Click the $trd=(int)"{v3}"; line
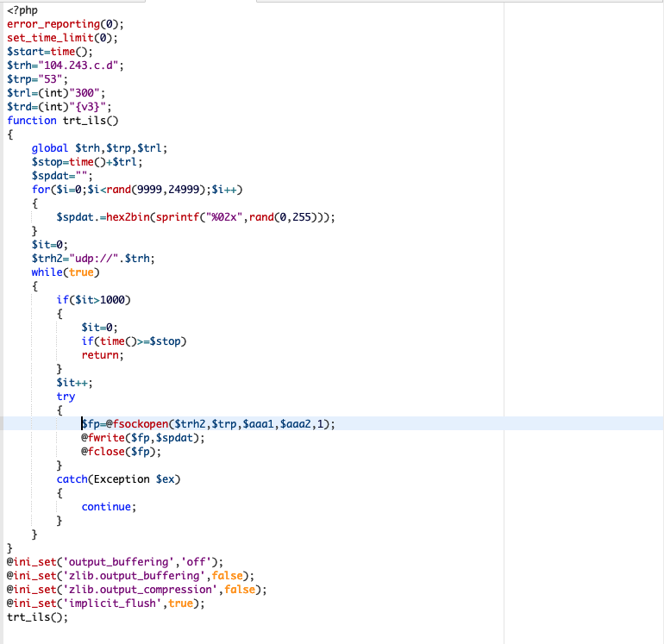664x644 pixels. tap(59, 107)
